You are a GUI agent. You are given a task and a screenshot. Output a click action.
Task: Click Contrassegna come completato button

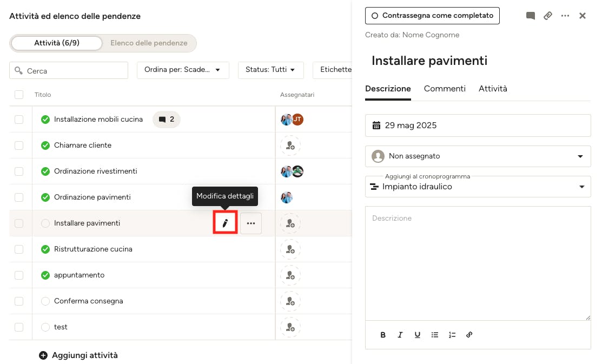(432, 16)
